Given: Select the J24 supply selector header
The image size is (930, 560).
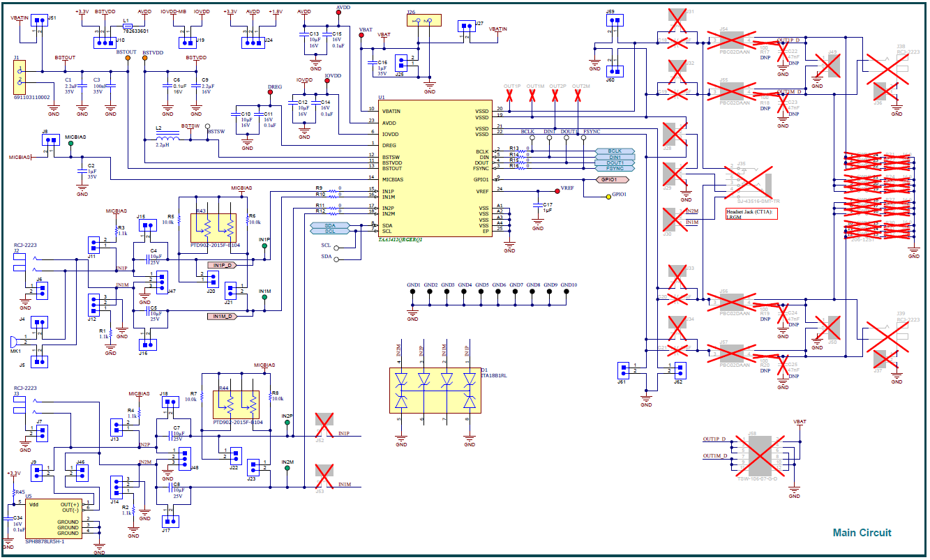Looking at the screenshot, I should point(252,43).
